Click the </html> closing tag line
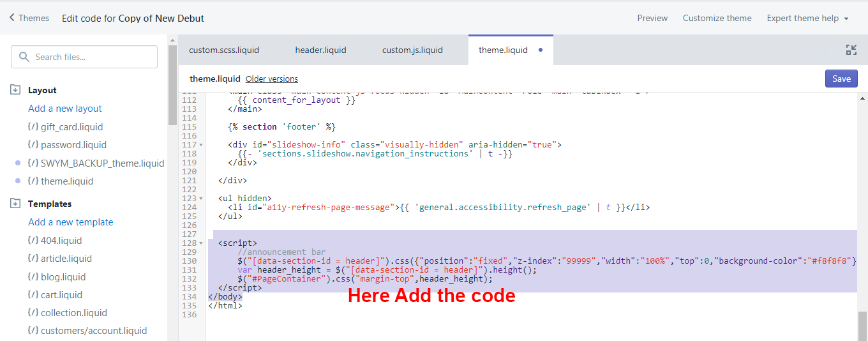The width and height of the screenshot is (868, 341). 225,306
